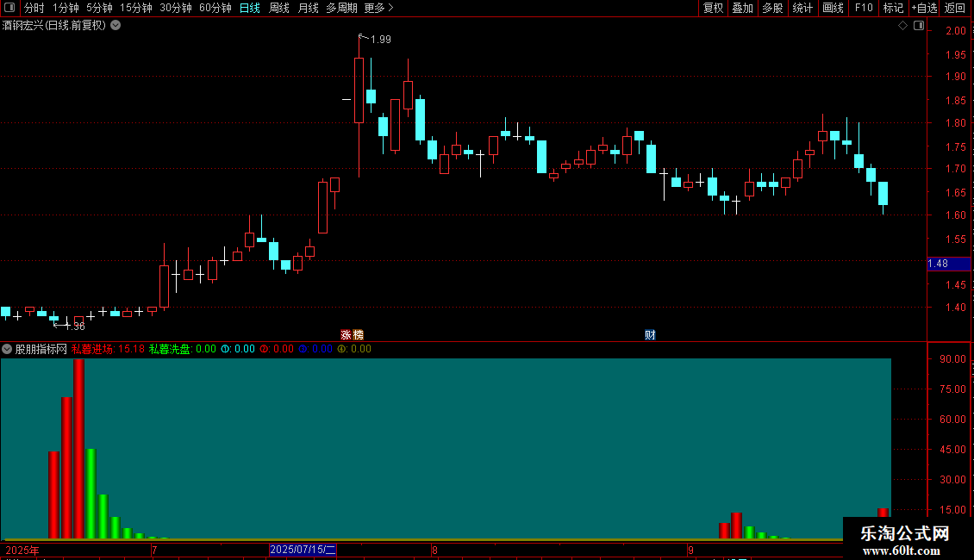
Task: Click the 2.00 price axis label
Action: coord(956,31)
